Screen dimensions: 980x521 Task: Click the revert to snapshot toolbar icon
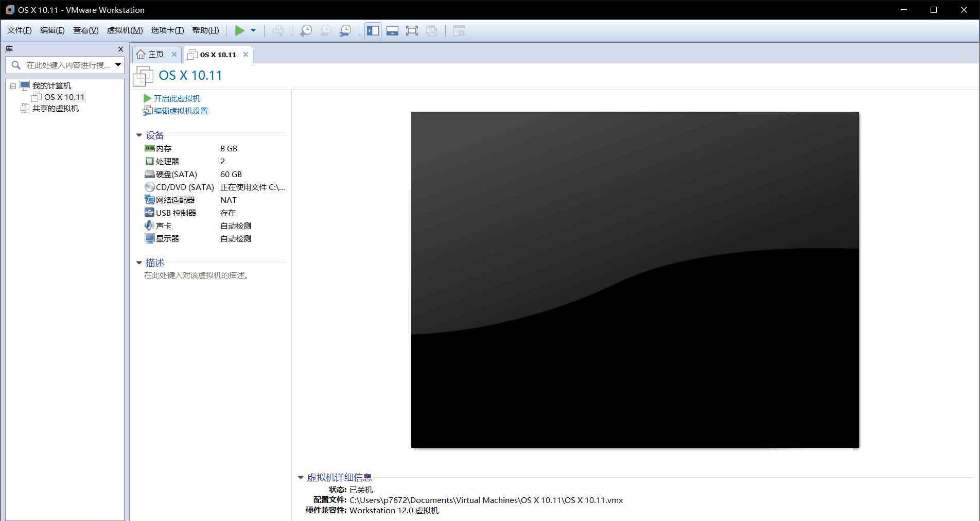click(x=325, y=30)
